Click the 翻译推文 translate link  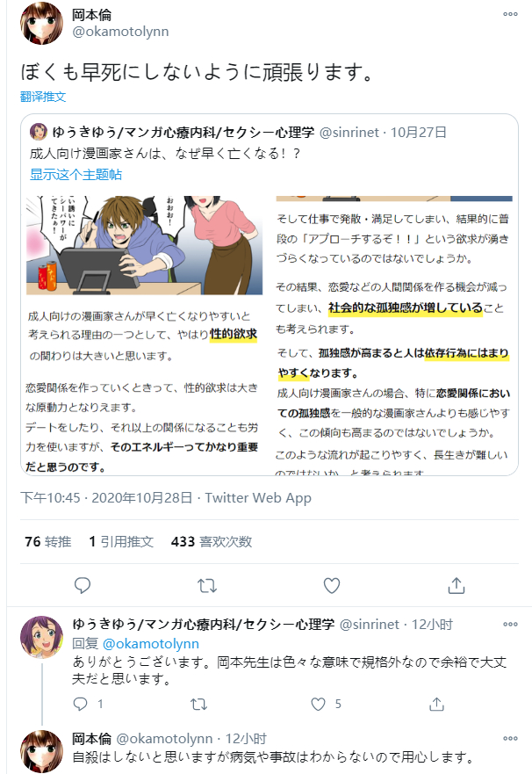(x=43, y=97)
